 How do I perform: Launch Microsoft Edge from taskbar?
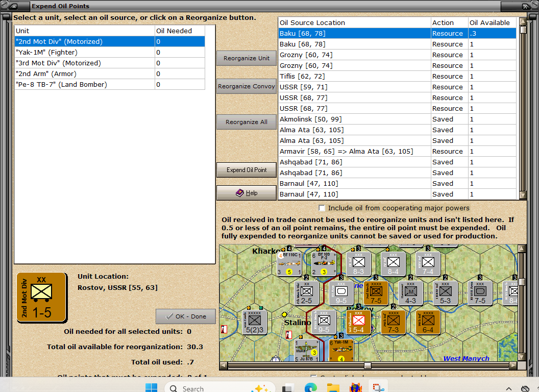click(311, 388)
